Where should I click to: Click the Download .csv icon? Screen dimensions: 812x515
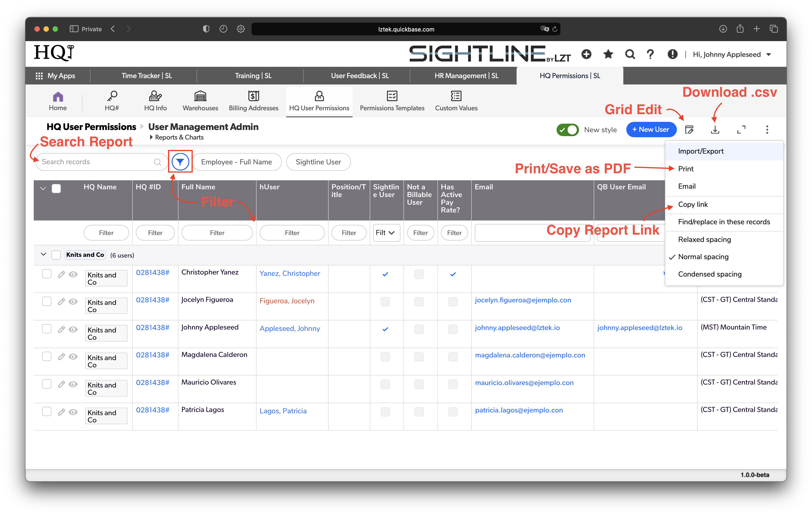715,129
